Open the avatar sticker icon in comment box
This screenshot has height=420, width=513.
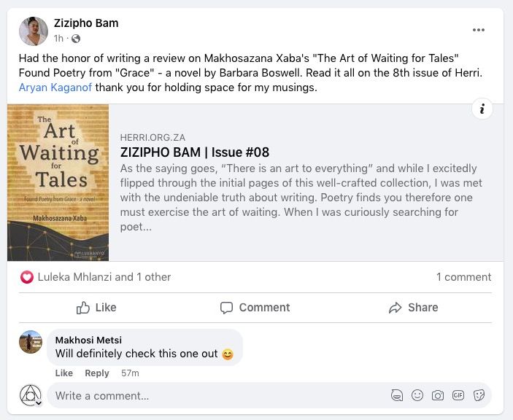397,395
